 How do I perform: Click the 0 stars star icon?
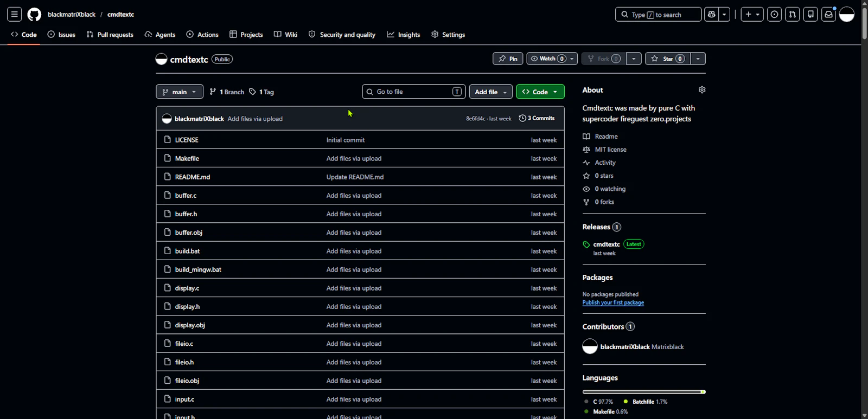(586, 176)
